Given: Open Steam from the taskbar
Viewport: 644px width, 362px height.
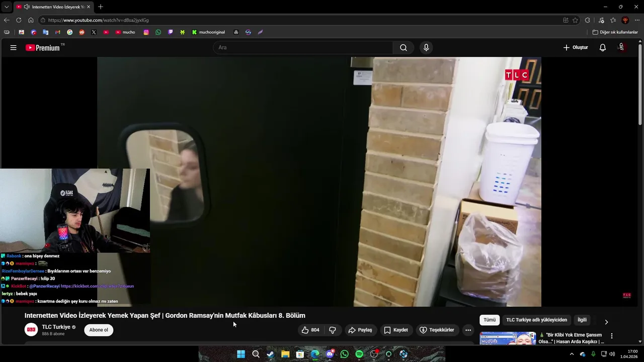Looking at the screenshot, I should point(270,354).
